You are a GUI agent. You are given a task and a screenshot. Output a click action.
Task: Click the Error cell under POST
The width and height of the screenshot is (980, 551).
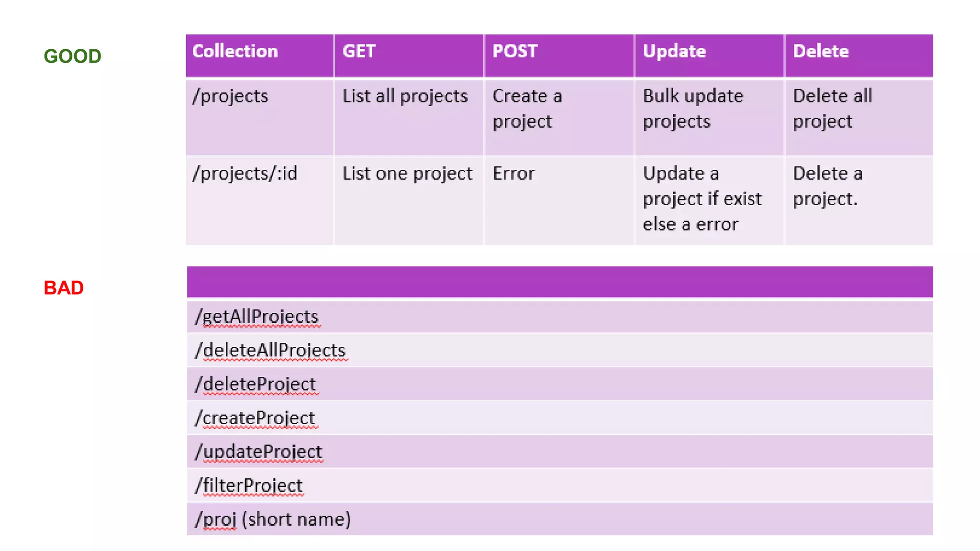point(513,174)
